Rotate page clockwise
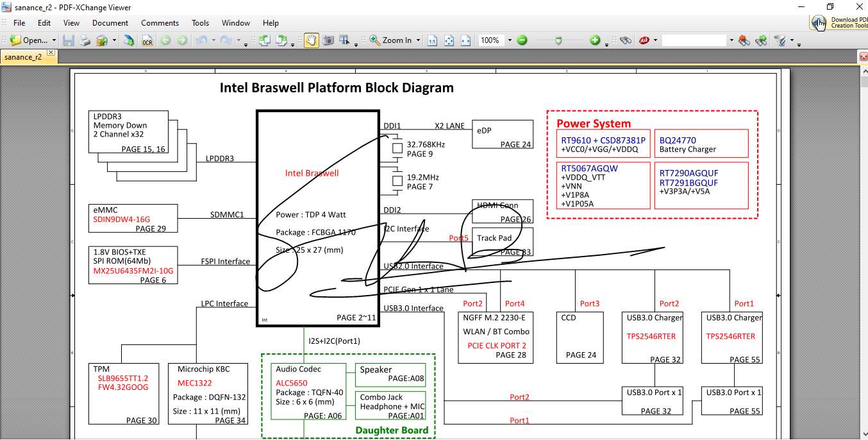The image size is (868, 440). 281,40
